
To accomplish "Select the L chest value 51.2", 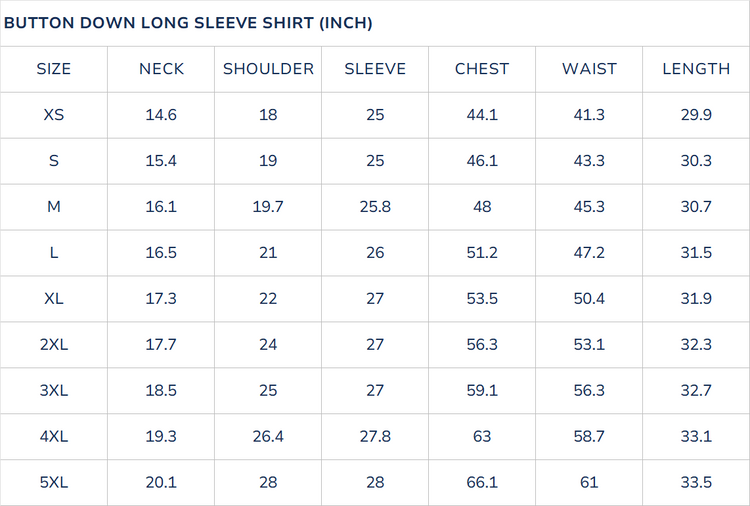I will (x=482, y=253).
